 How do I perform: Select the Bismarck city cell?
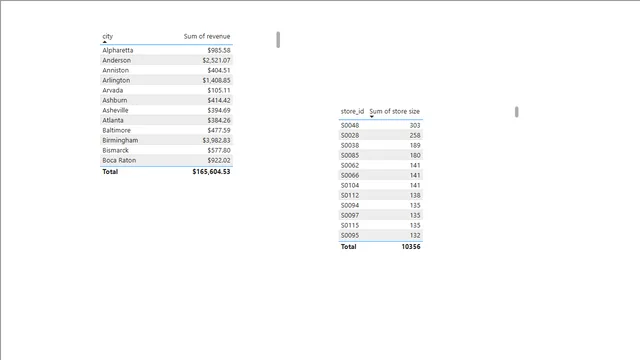(116, 150)
